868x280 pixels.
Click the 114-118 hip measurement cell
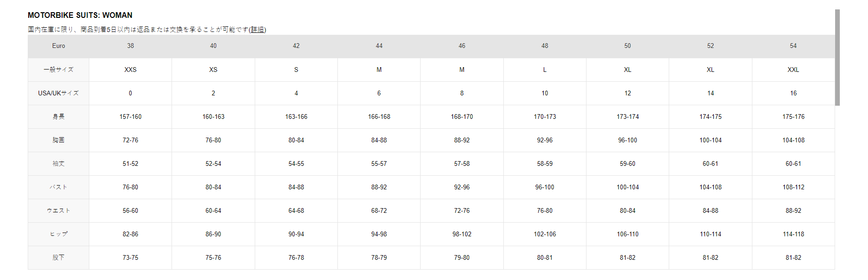793,234
